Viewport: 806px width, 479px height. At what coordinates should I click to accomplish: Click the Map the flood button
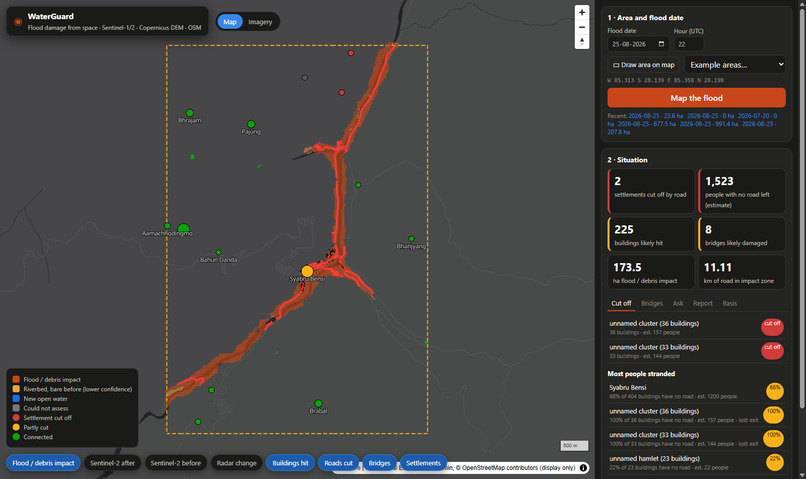697,98
